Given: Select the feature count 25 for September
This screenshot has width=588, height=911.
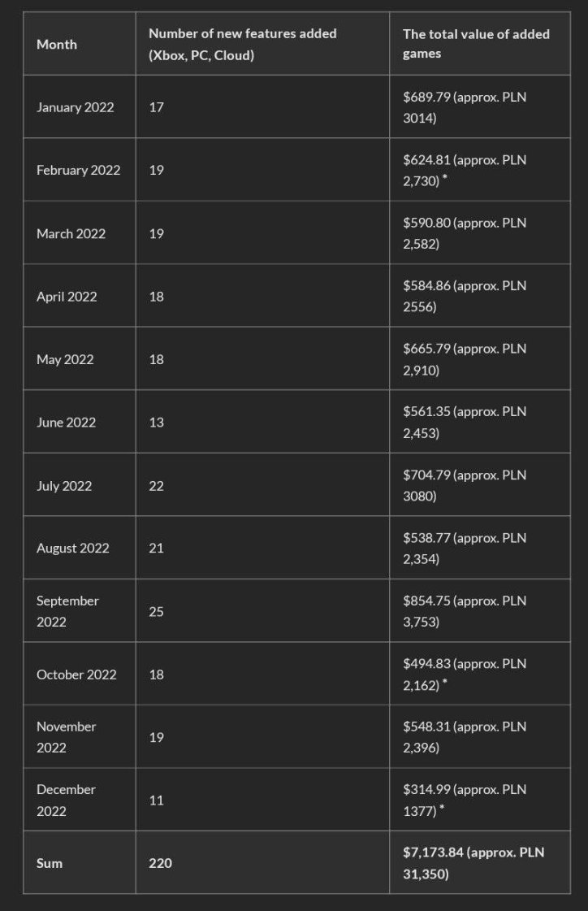Looking at the screenshot, I should click(x=156, y=611).
